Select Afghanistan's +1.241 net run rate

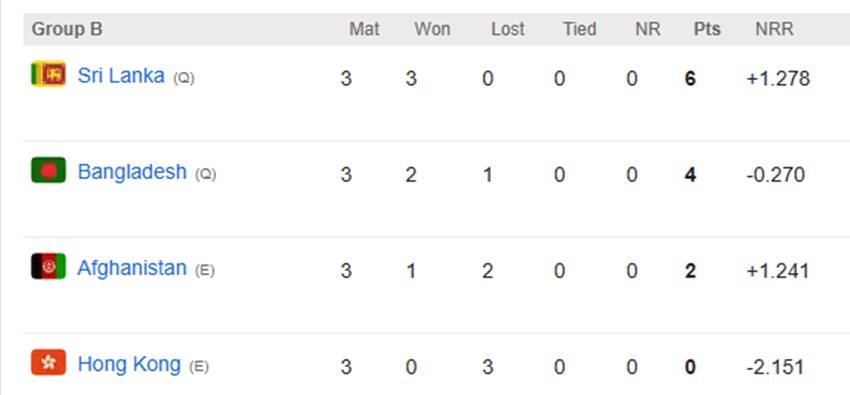[x=777, y=271]
